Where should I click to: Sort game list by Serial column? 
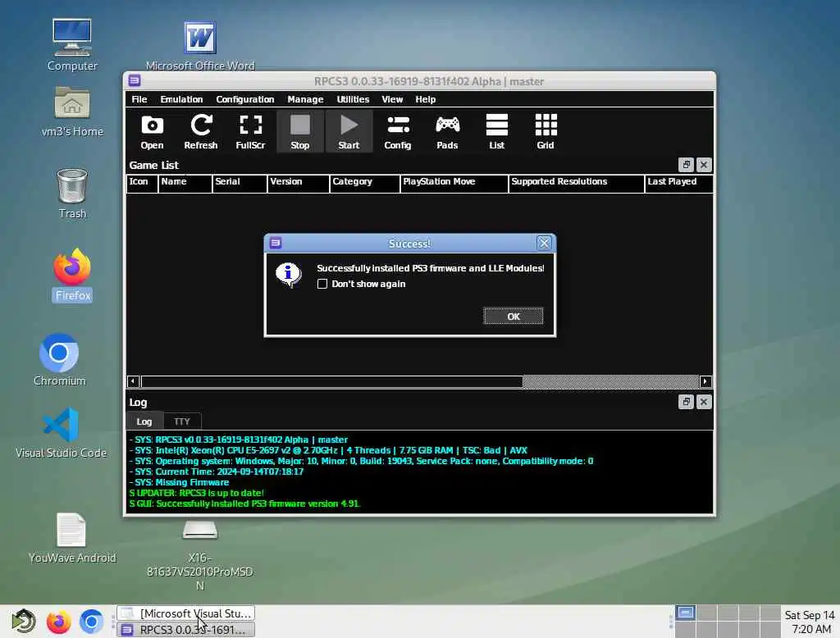click(x=240, y=182)
